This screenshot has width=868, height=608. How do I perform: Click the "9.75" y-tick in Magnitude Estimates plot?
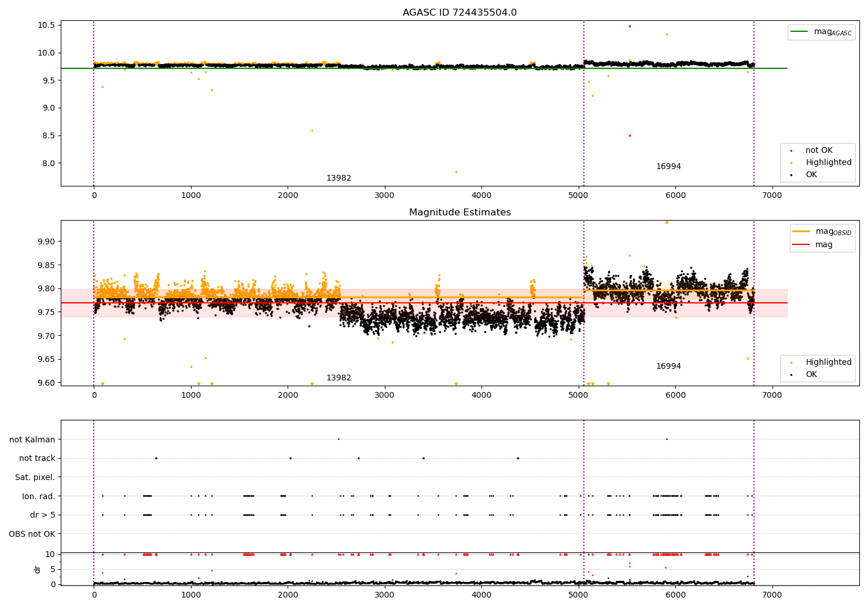46,312
